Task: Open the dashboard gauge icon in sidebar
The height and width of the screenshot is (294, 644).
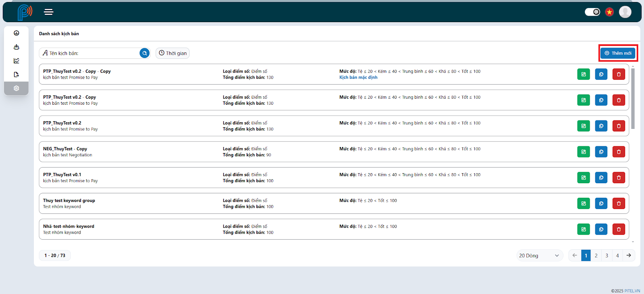Action: [x=17, y=33]
